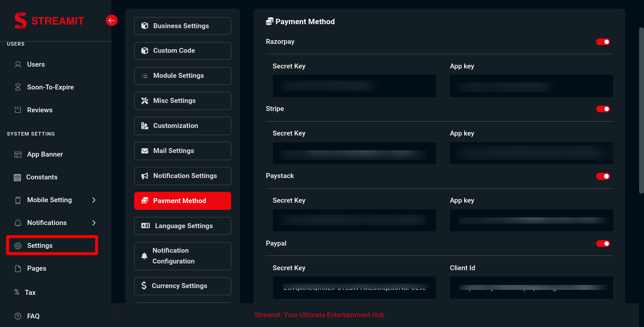Screen dimensions: 644x327
Task: Click the Stripe Secret Key field
Action: [x=354, y=153]
